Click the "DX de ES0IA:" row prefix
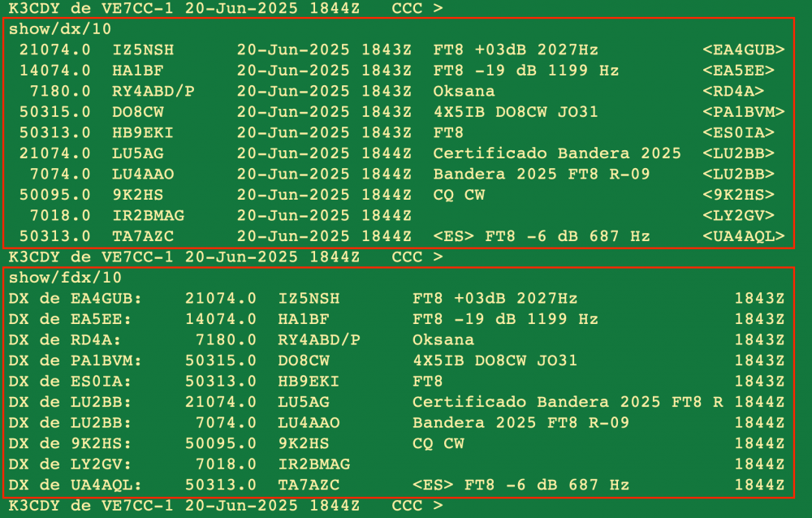 (70, 382)
